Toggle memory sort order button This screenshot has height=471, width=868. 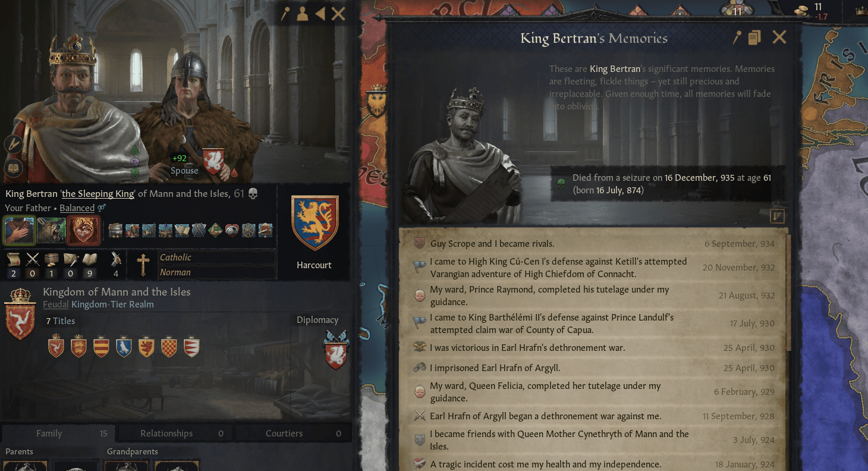(777, 216)
